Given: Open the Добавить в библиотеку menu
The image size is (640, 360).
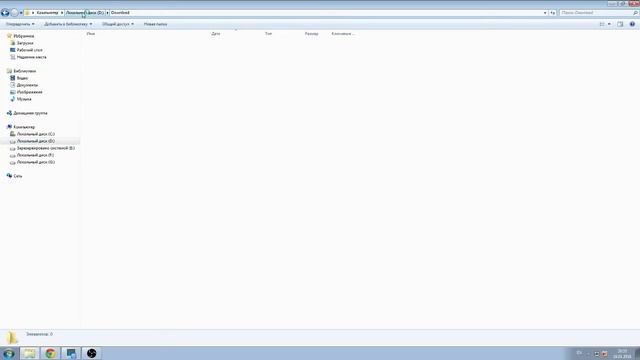Looking at the screenshot, I should (x=68, y=24).
